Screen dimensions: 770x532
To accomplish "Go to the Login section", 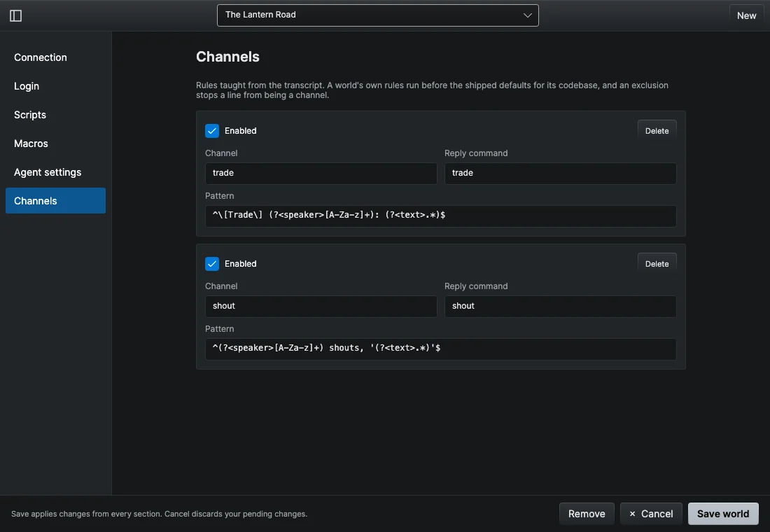I will (x=55, y=86).
